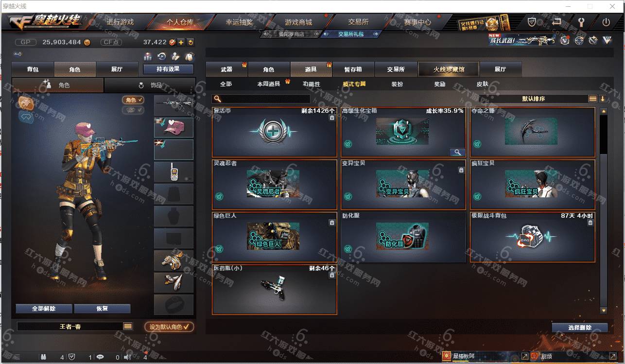Click the 全部解除 button
Screen dimensions: 625x364
[x=44, y=309]
